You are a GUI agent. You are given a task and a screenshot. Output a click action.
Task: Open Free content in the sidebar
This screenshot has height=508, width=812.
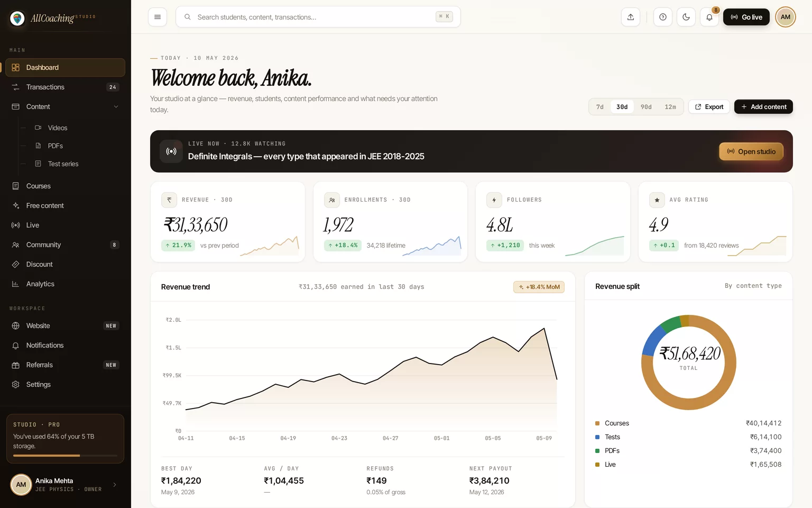coord(66,206)
